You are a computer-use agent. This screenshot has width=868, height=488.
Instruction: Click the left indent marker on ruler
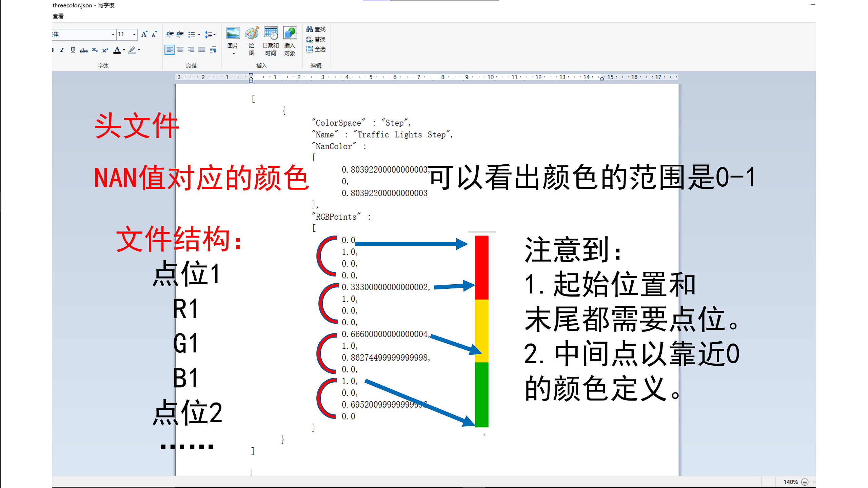[x=251, y=78]
